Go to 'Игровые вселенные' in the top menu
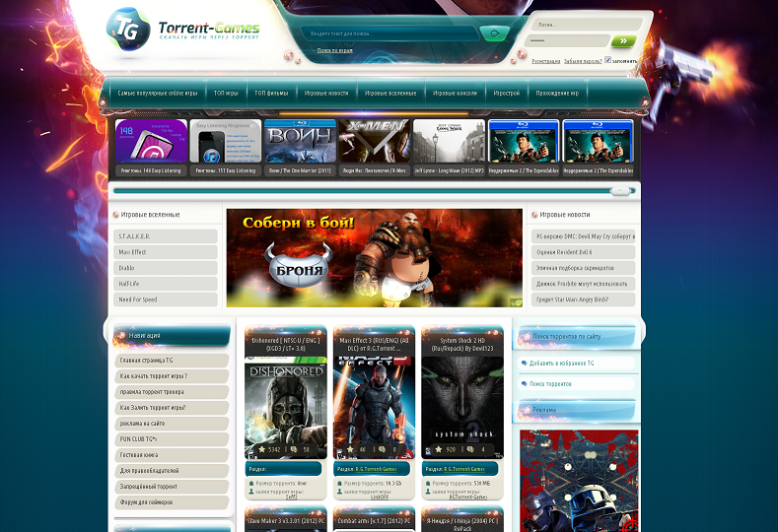 (390, 94)
